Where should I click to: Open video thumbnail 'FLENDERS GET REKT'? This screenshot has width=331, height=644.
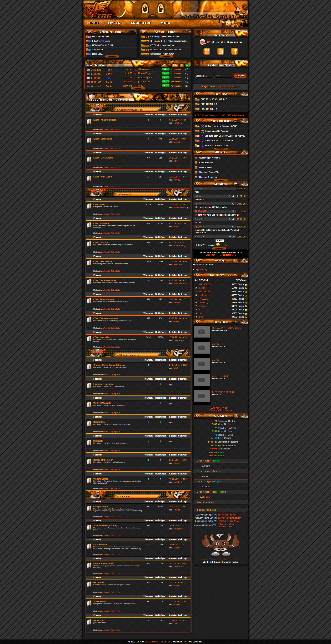pyautogui.click(x=202, y=396)
